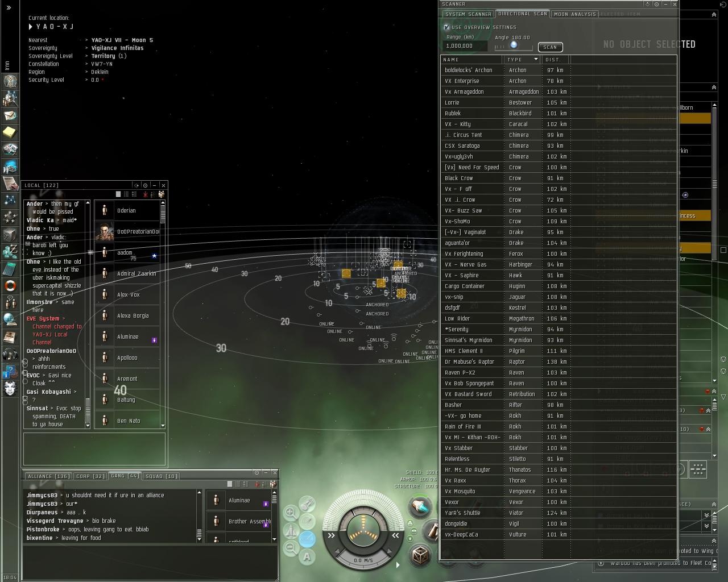The height and width of the screenshot is (582, 728).
Task: Open the document-and-quill icon in sidebar
Action: (x=10, y=183)
